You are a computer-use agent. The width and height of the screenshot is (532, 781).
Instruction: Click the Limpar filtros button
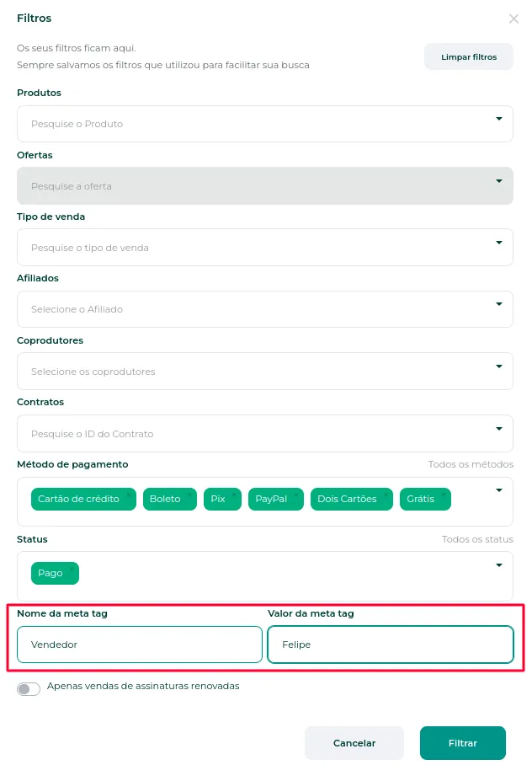pos(468,56)
